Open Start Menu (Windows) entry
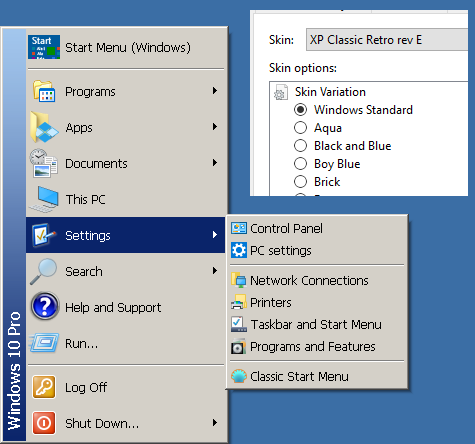This screenshot has height=444, width=475. (x=126, y=47)
